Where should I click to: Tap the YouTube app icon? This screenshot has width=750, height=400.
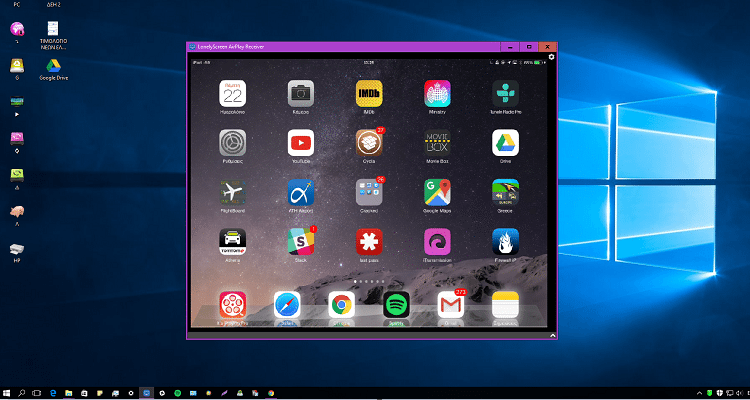coord(300,143)
